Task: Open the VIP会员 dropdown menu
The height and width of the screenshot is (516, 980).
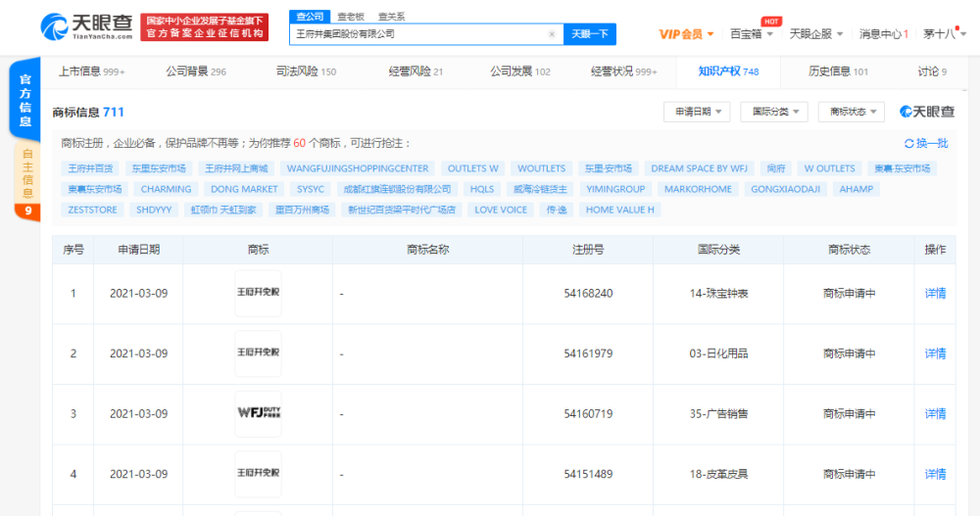Action: pyautogui.click(x=686, y=34)
